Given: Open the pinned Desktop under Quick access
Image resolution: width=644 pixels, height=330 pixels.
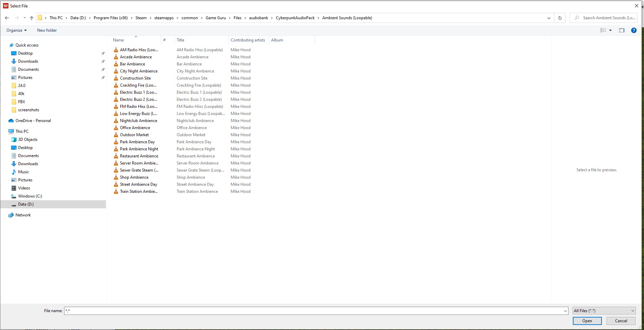Looking at the screenshot, I should tap(25, 53).
